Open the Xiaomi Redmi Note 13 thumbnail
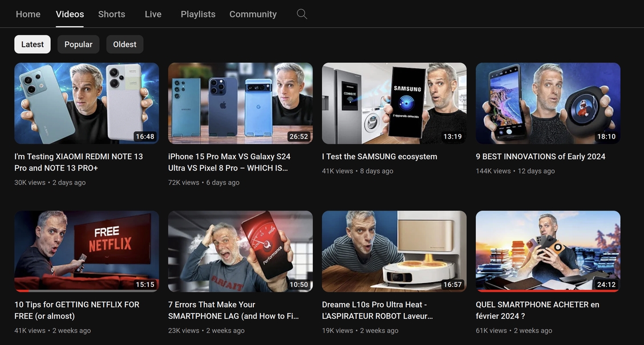The width and height of the screenshot is (644, 345). [87, 103]
